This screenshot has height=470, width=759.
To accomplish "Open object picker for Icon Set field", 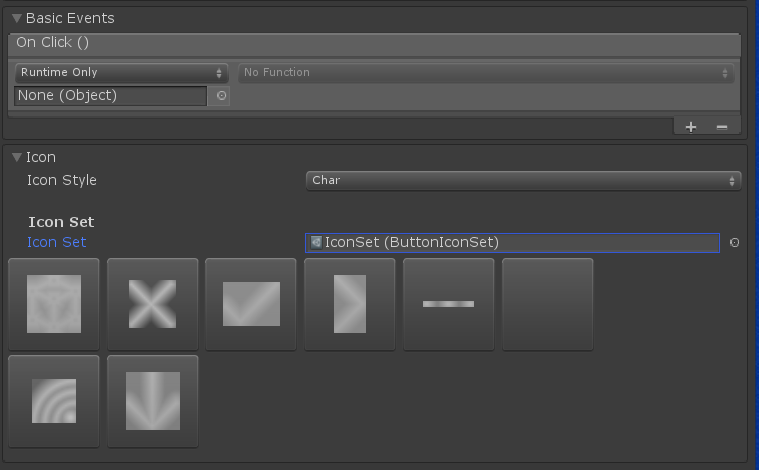I will click(x=734, y=243).
